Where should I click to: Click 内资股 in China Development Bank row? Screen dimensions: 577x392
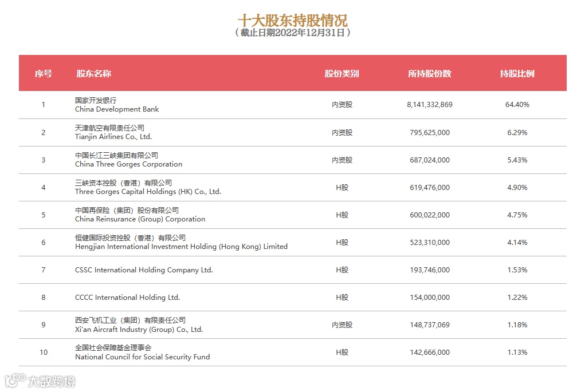pyautogui.click(x=342, y=105)
